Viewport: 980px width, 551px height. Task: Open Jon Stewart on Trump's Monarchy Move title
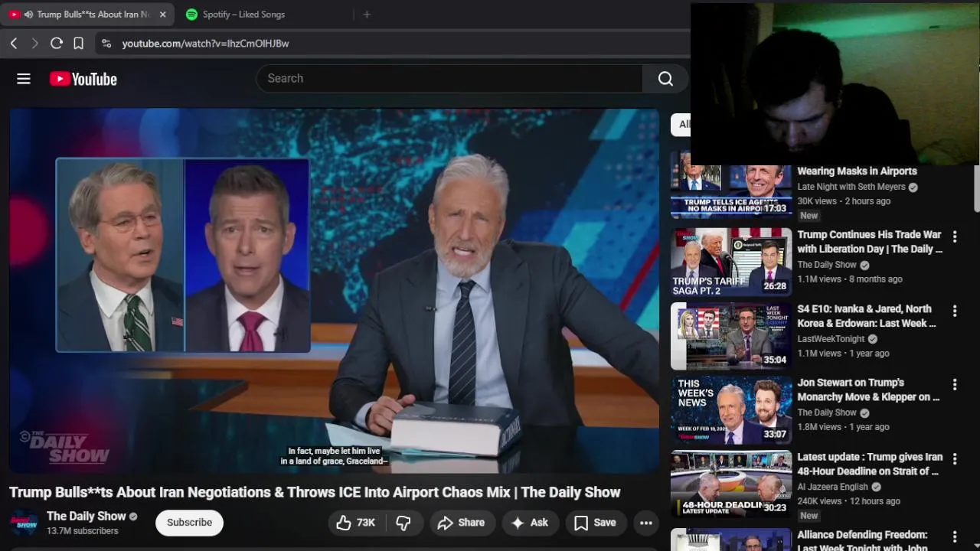tap(868, 390)
